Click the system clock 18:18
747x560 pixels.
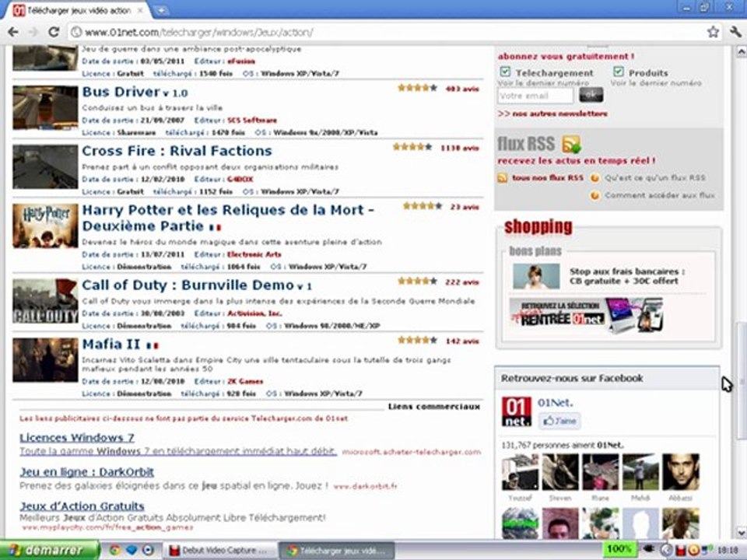727,551
